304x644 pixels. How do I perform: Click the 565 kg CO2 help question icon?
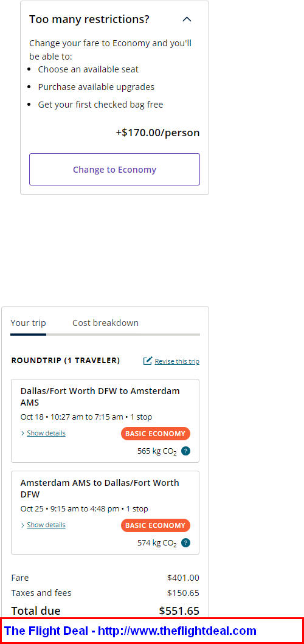click(x=185, y=451)
